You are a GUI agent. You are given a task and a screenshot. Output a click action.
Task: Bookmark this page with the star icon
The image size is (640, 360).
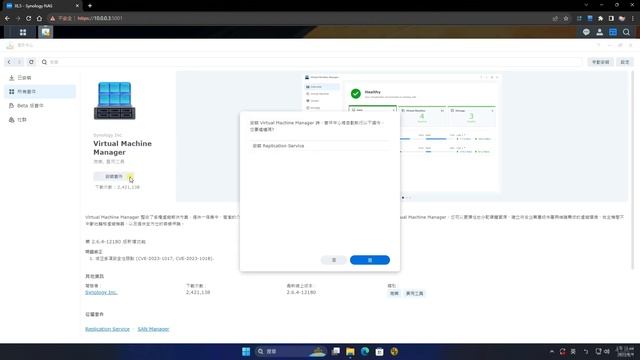tap(566, 18)
